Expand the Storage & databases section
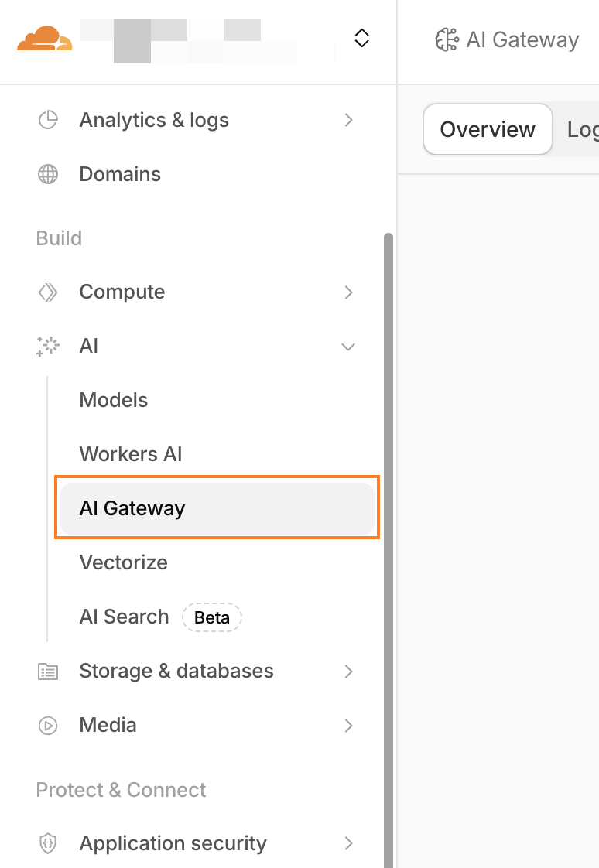Image resolution: width=599 pixels, height=868 pixels. tap(347, 672)
